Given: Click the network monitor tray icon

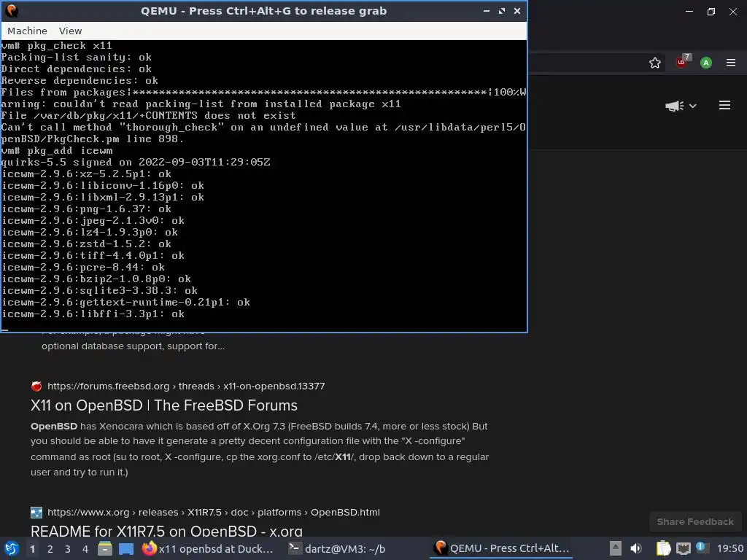Looking at the screenshot, I should click(x=683, y=548).
